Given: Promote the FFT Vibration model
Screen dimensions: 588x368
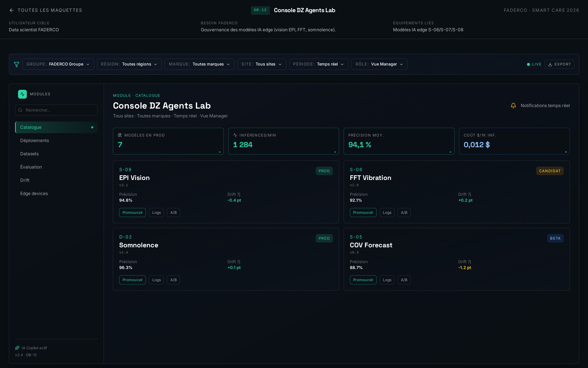Looking at the screenshot, I should point(363,213).
